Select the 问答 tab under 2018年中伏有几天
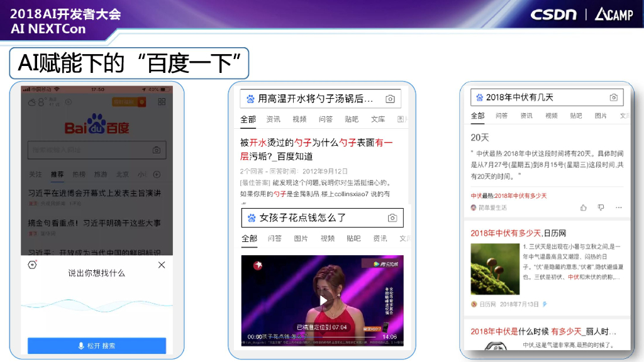Image resolution: width=644 pixels, height=362 pixels. pyautogui.click(x=501, y=116)
